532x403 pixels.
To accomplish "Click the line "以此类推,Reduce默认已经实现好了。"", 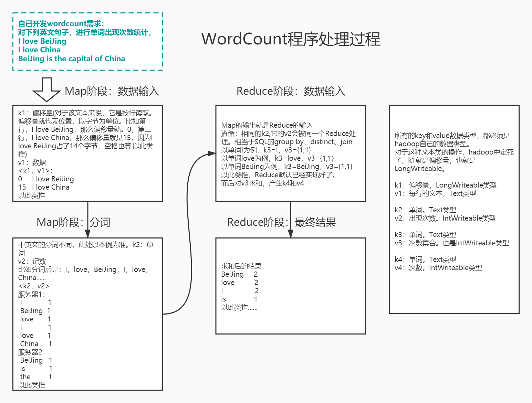I will pos(279,175).
